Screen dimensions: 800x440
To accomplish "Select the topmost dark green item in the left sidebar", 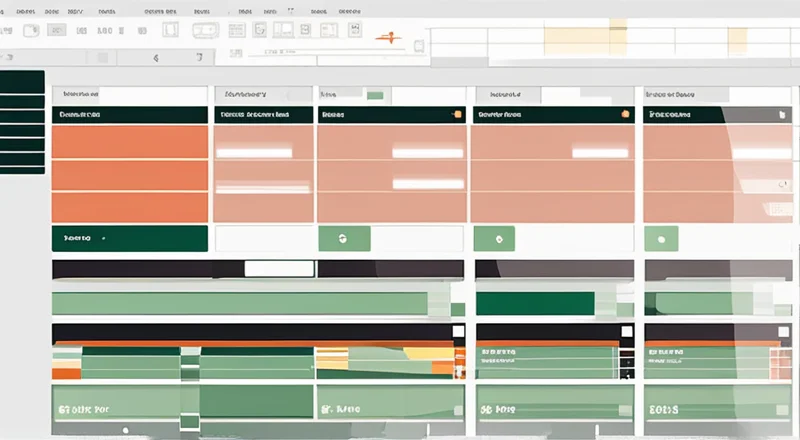I will pos(22,81).
